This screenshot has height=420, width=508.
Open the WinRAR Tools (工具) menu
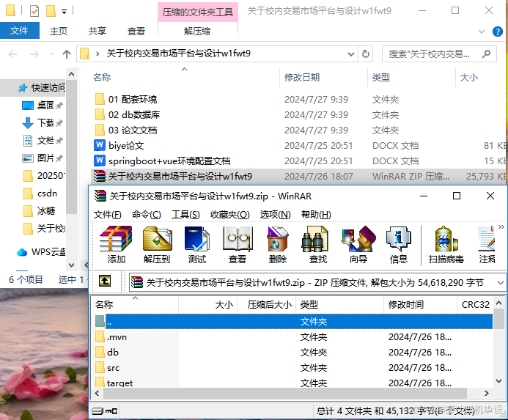(185, 215)
